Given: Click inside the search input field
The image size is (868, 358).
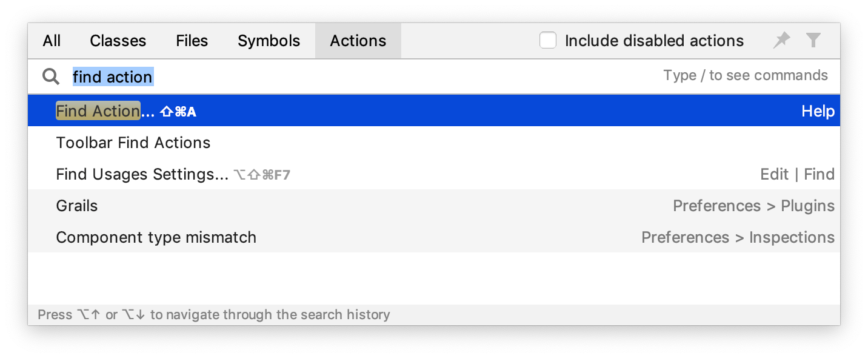Looking at the screenshot, I should point(113,76).
